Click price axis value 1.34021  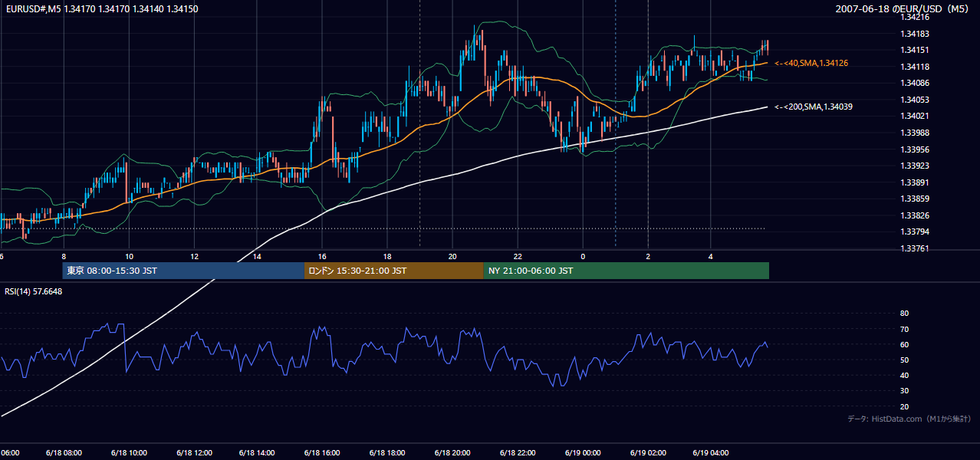[x=914, y=117]
